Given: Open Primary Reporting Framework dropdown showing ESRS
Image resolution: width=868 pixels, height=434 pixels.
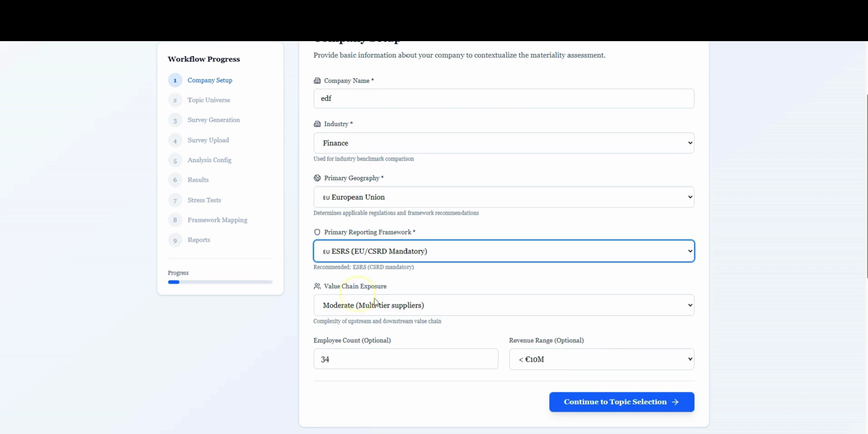Looking at the screenshot, I should pos(504,251).
